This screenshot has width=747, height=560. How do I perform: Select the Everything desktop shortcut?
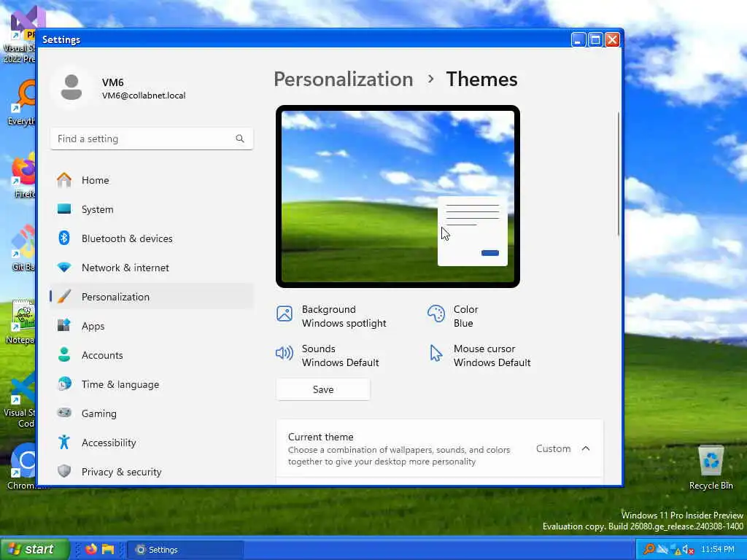pos(21,102)
